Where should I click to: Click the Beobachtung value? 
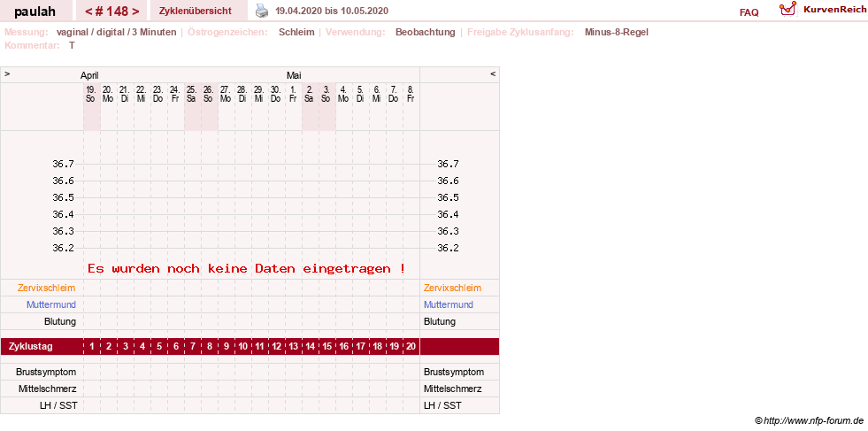click(x=425, y=32)
